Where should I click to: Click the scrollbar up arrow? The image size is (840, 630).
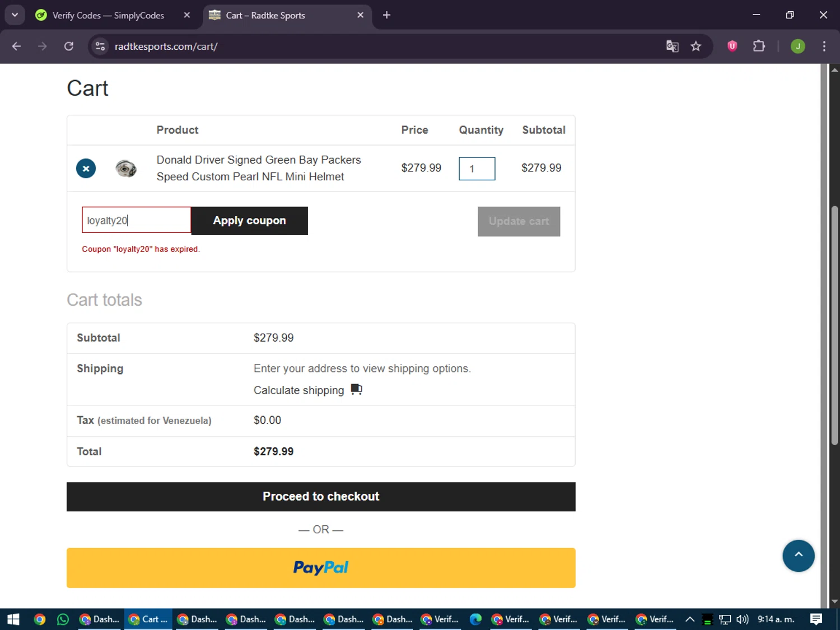pos(834,70)
